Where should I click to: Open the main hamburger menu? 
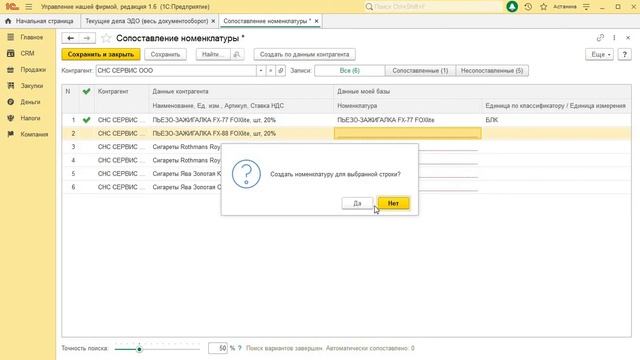pos(29,7)
